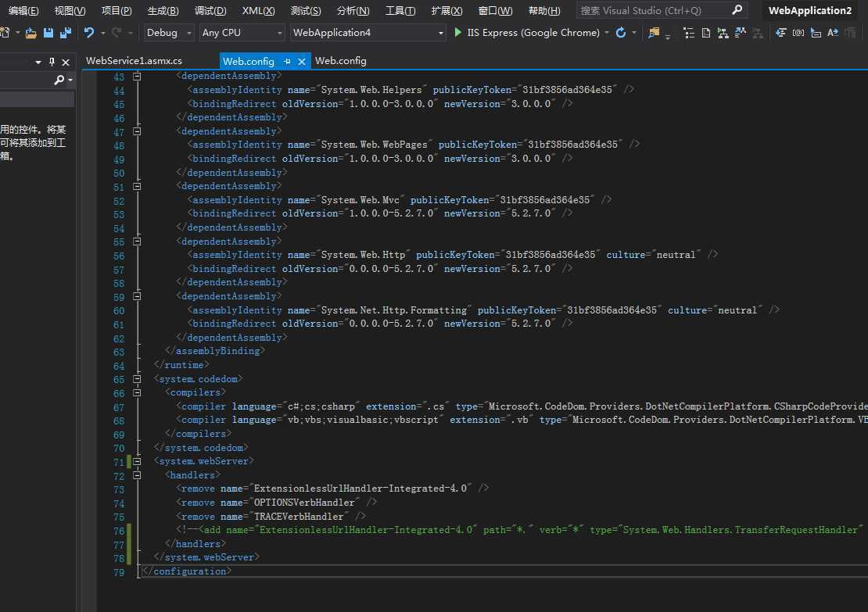Click the list-outline toolbar icon

point(689,33)
